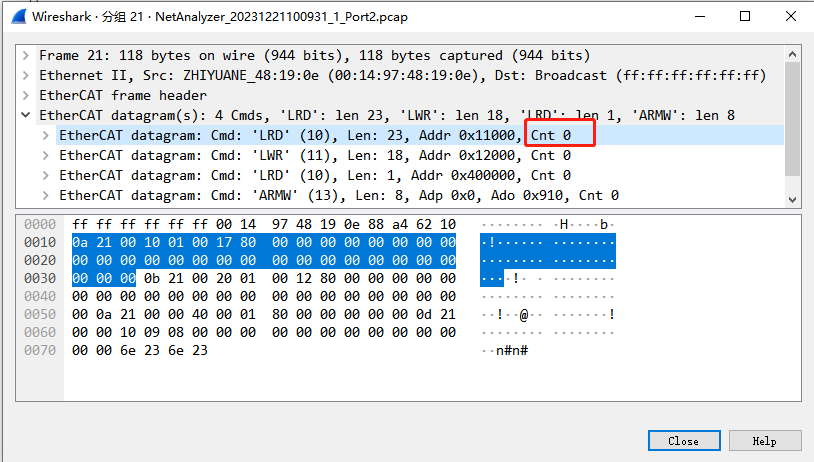Screen dimensions: 814x462
Task: Click hex bytes '0d 21' ending row 0050
Action: click(x=436, y=314)
